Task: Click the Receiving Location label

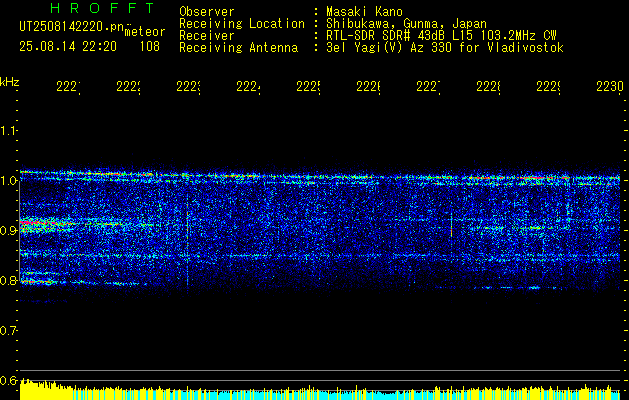Action: tap(242, 24)
